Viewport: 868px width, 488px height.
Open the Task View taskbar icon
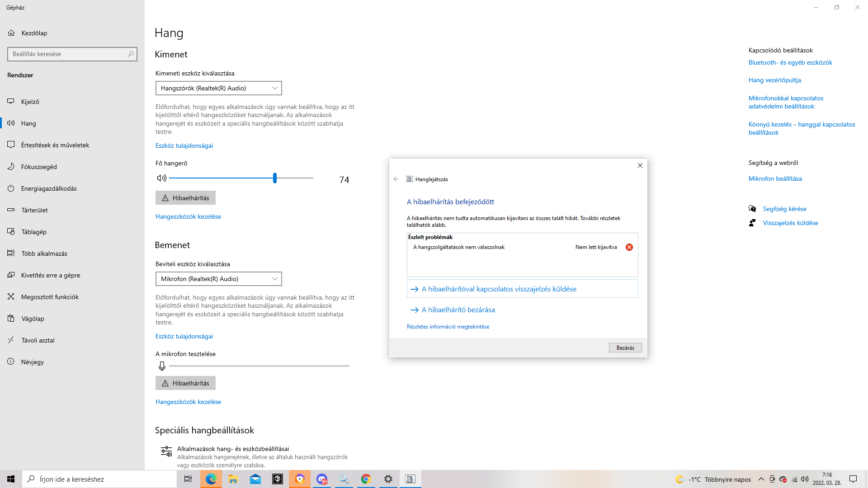coord(188,479)
